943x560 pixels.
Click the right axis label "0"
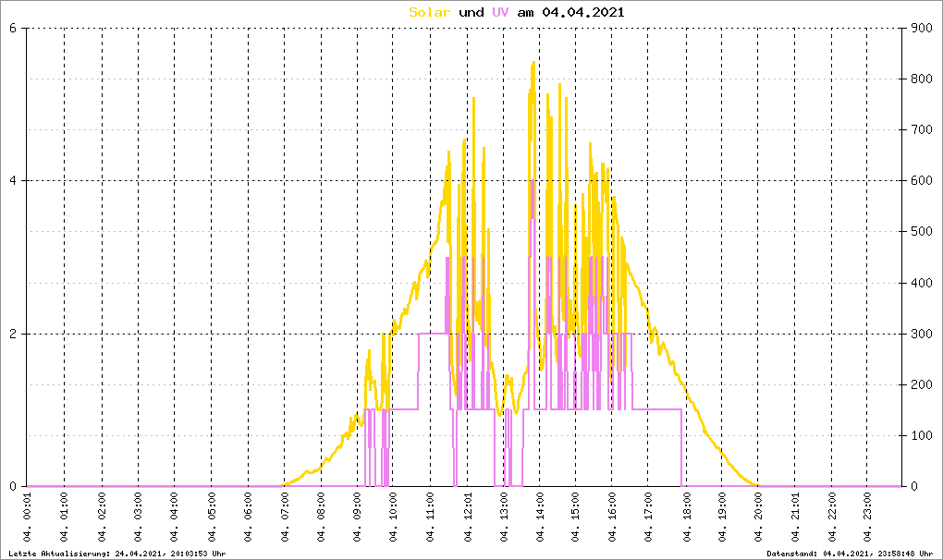click(913, 487)
